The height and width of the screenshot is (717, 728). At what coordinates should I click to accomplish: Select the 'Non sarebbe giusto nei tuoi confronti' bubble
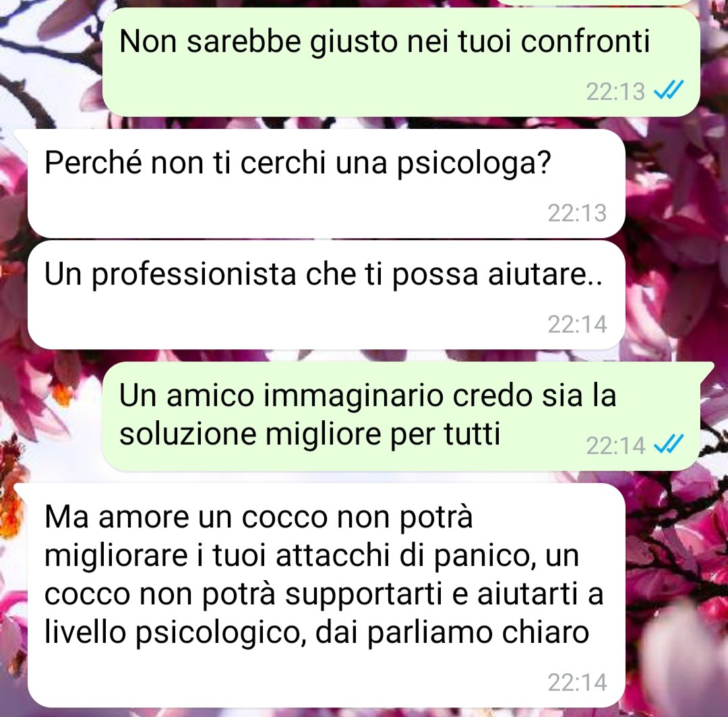401,62
